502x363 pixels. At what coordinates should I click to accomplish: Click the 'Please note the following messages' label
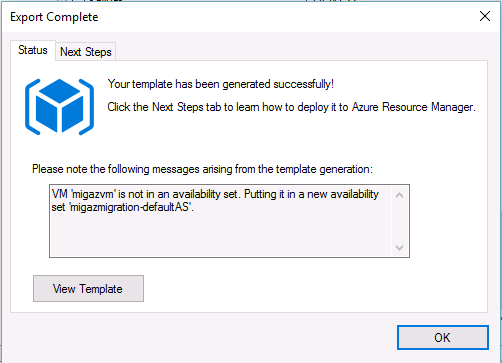coord(202,169)
